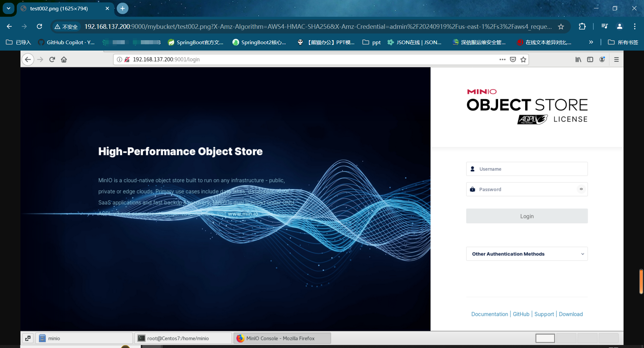Open Firefox hamburger menu

click(x=616, y=60)
